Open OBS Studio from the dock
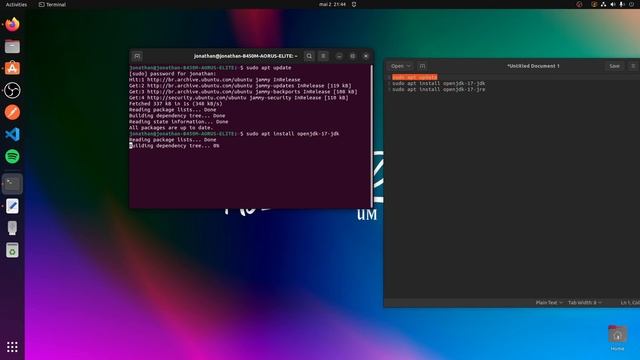Screen dimensions: 640x360 [12, 90]
